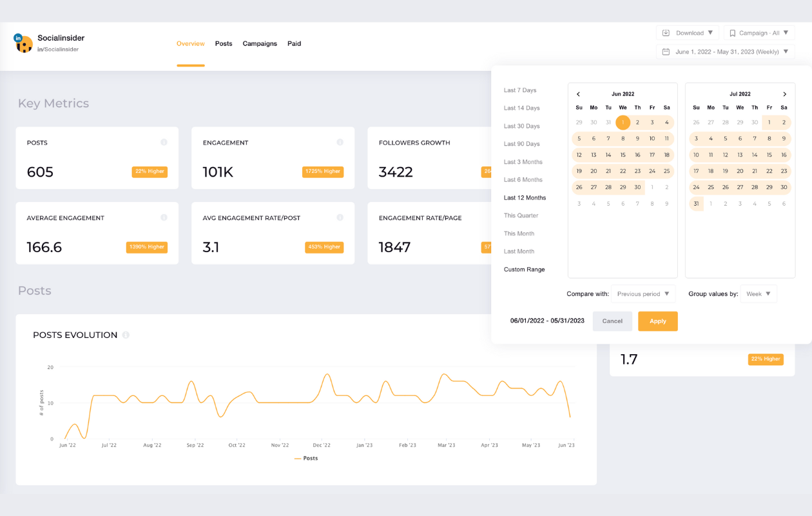Select the Last 12 Months preset
This screenshot has width=812, height=516.
tap(525, 198)
